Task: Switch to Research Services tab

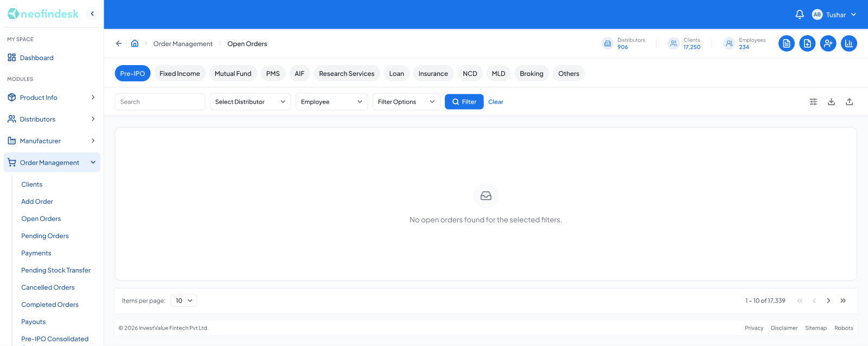Action: pyautogui.click(x=347, y=73)
